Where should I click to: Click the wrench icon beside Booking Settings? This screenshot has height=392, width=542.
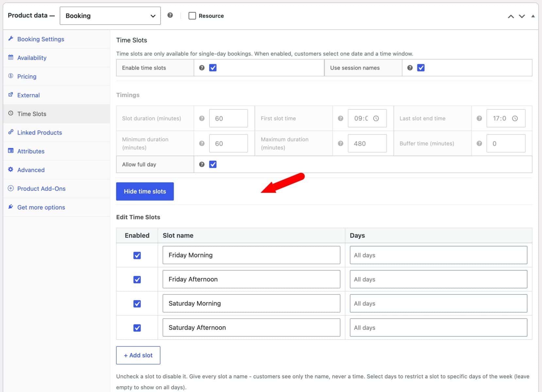[11, 39]
